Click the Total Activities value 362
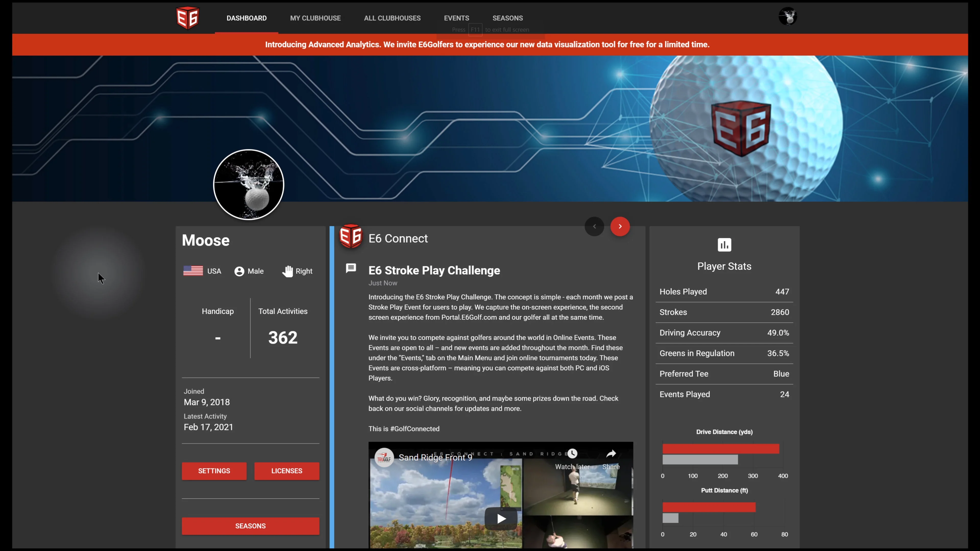This screenshot has height=551, width=980. click(x=283, y=338)
